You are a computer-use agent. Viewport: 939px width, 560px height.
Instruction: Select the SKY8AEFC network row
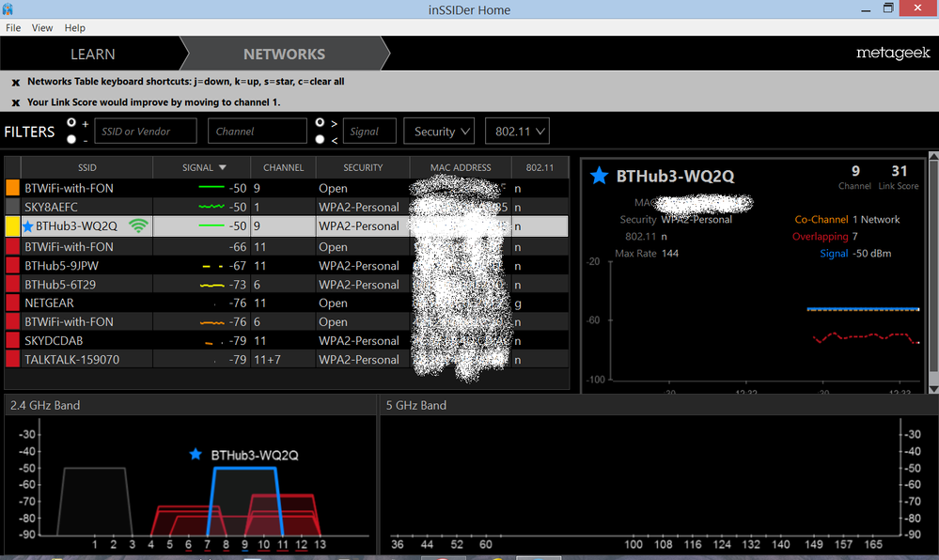click(287, 208)
